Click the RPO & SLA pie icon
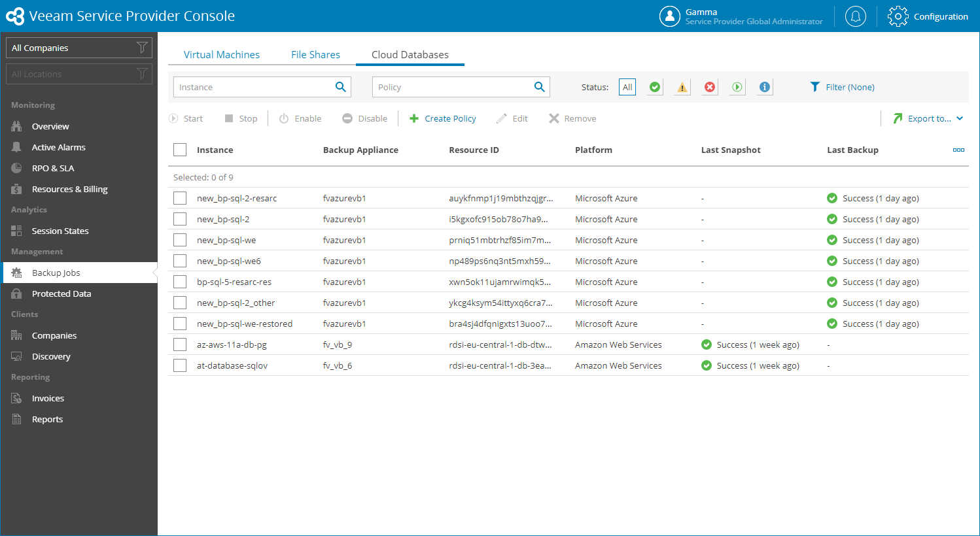The height and width of the screenshot is (536, 980). (x=16, y=168)
